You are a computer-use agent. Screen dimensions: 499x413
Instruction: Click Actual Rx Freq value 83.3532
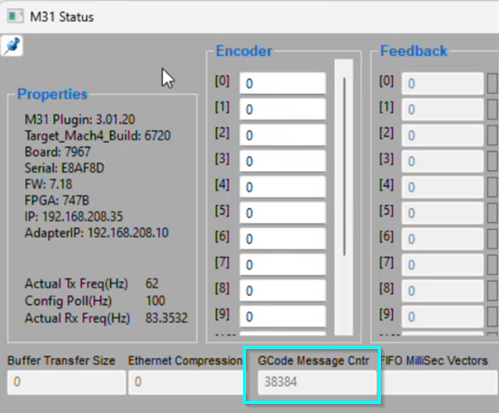click(166, 318)
